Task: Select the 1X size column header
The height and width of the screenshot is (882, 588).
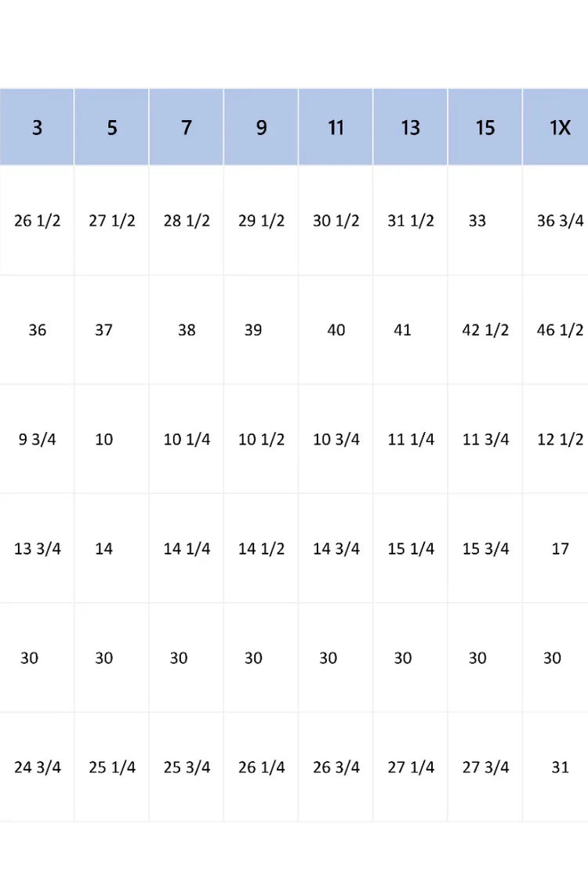Action: coord(560,127)
